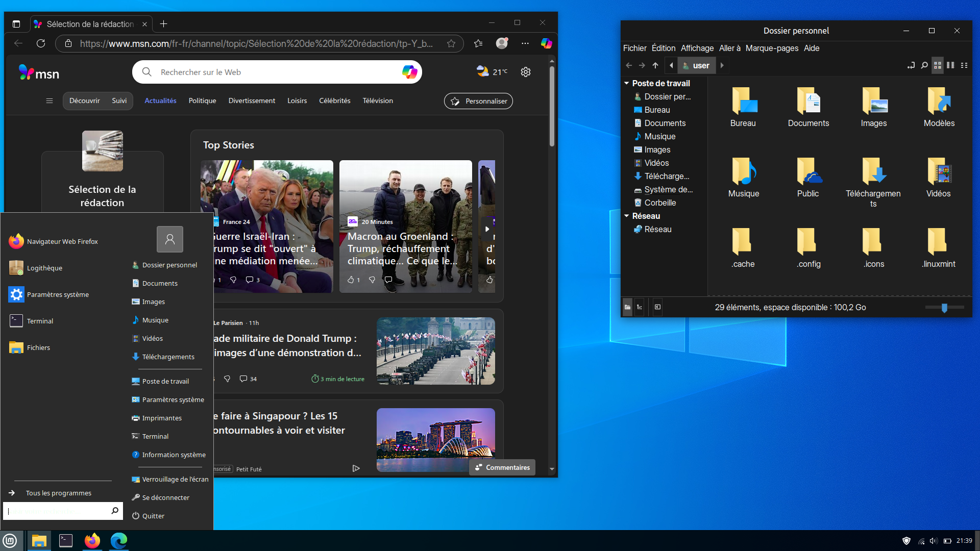The image size is (980, 551).
Task: Show places sidebar in file manager status bar
Action: (x=627, y=307)
